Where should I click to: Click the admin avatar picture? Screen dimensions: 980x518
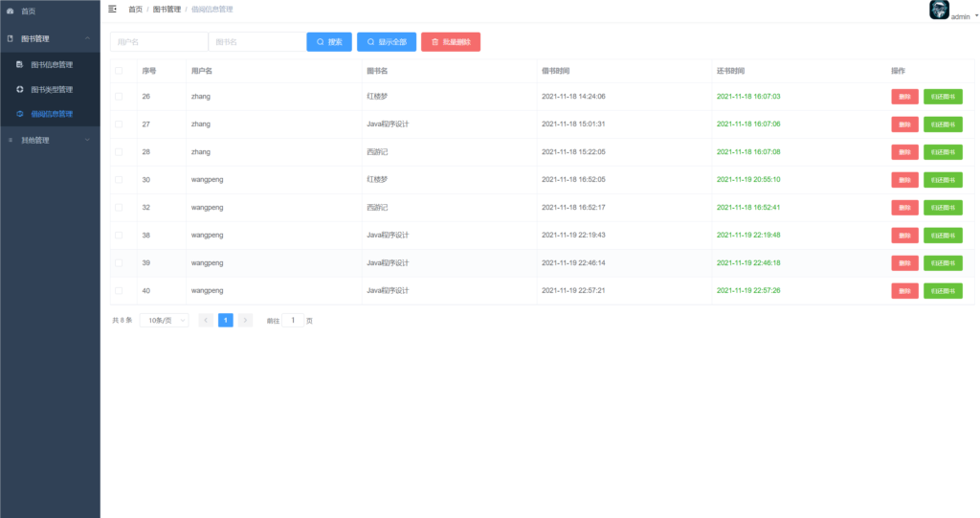[939, 10]
